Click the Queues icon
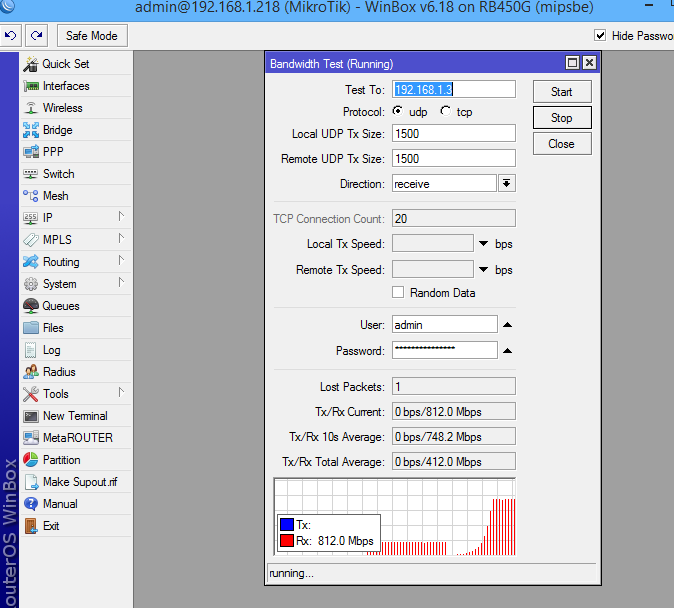This screenshot has height=608, width=674. click(31, 306)
